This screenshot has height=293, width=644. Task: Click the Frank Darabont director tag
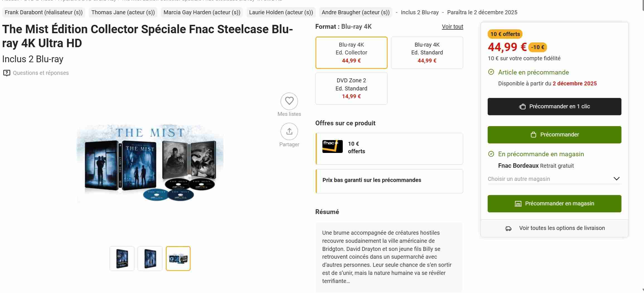pyautogui.click(x=44, y=12)
